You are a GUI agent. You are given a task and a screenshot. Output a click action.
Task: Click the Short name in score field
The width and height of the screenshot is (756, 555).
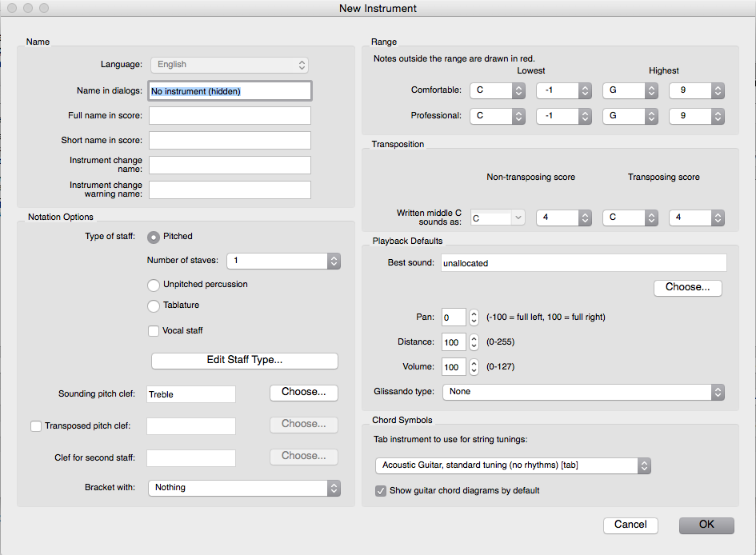click(230, 141)
